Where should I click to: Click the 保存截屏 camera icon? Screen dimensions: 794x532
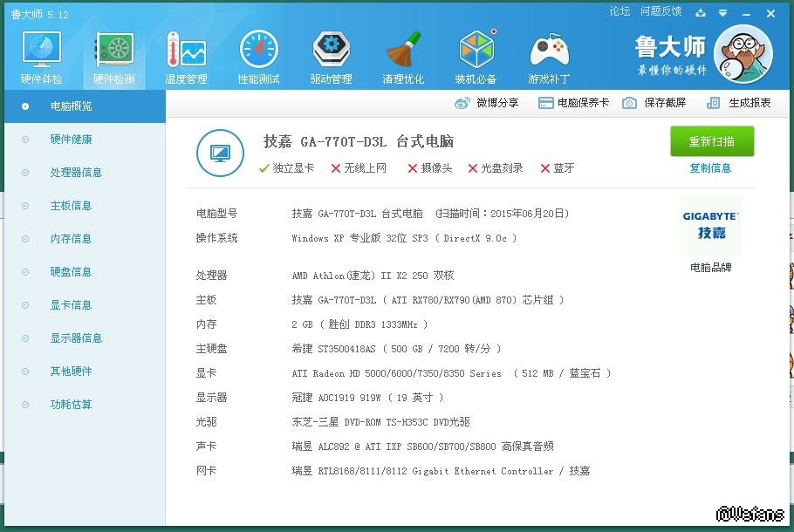(x=629, y=103)
